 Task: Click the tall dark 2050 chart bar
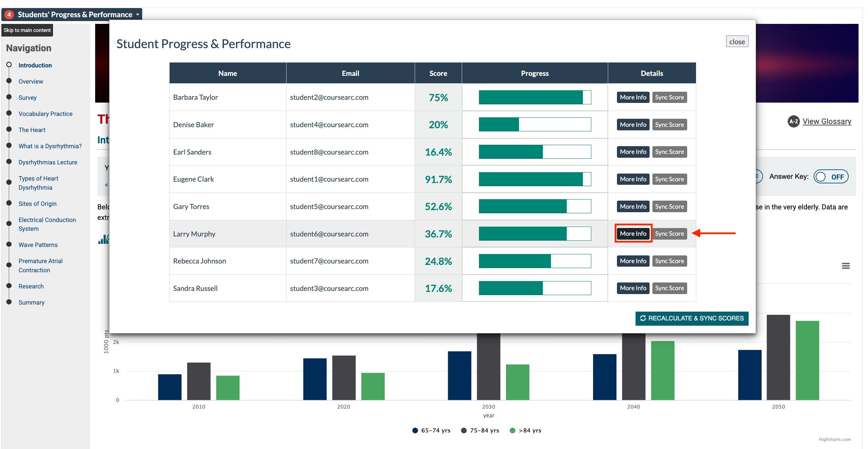[778, 357]
